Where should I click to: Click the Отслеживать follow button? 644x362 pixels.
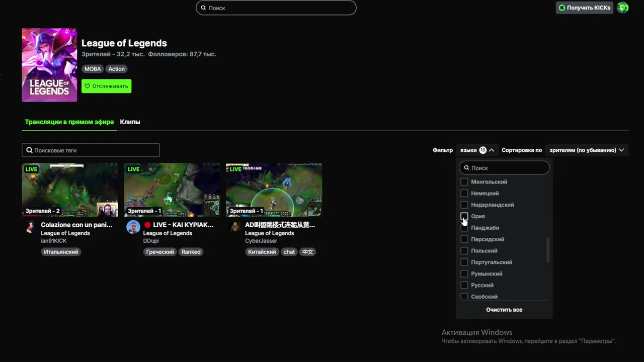click(107, 86)
